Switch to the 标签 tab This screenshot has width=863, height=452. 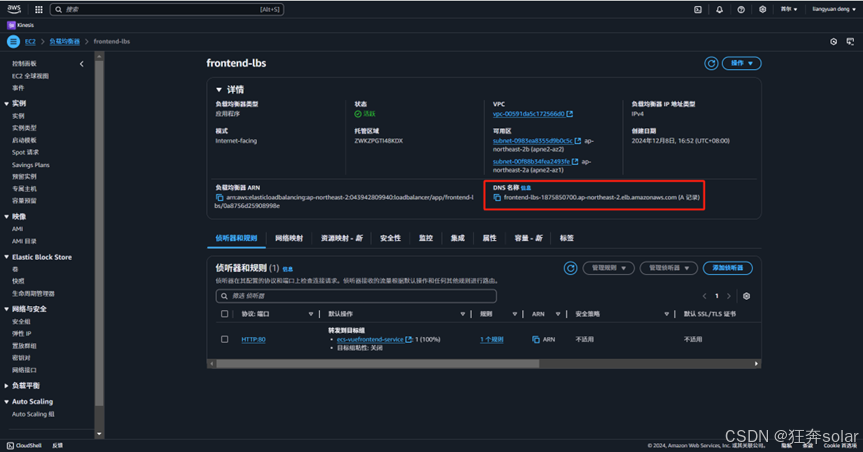coord(567,238)
